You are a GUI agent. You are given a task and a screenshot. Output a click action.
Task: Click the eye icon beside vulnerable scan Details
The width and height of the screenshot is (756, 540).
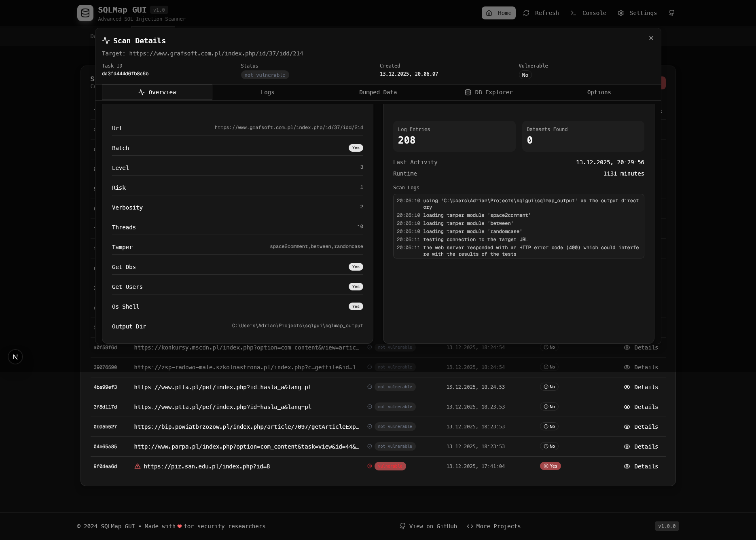627,466
